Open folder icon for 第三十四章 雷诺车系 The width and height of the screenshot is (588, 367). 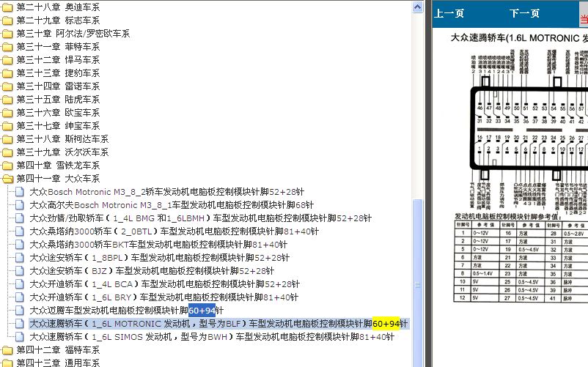tap(7, 86)
